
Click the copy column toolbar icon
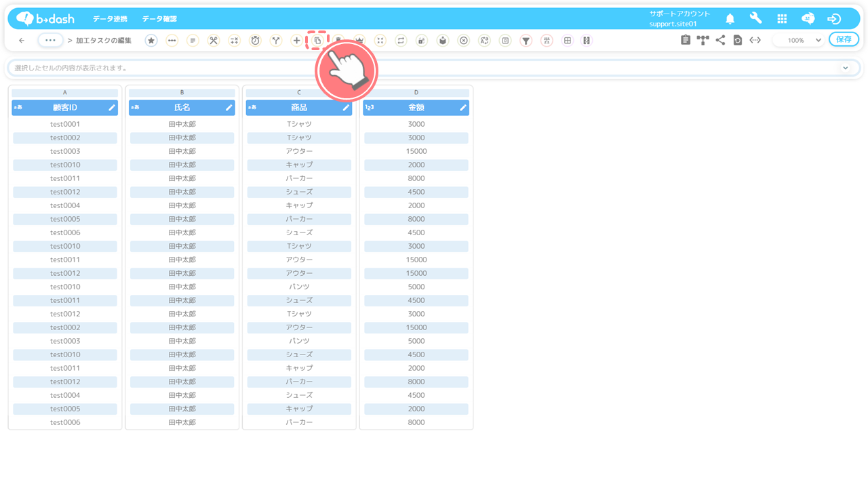[317, 41]
